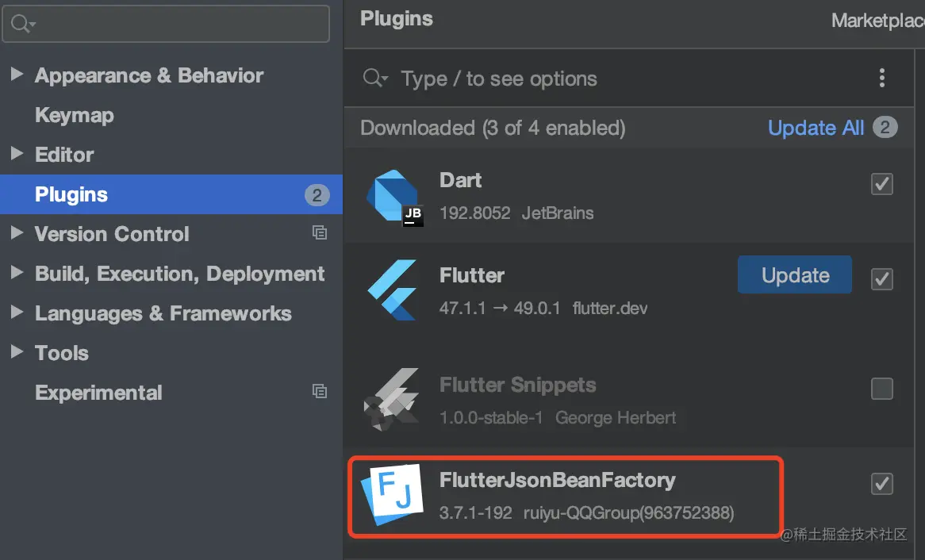
Task: Click the Plugins panel title
Action: [397, 19]
